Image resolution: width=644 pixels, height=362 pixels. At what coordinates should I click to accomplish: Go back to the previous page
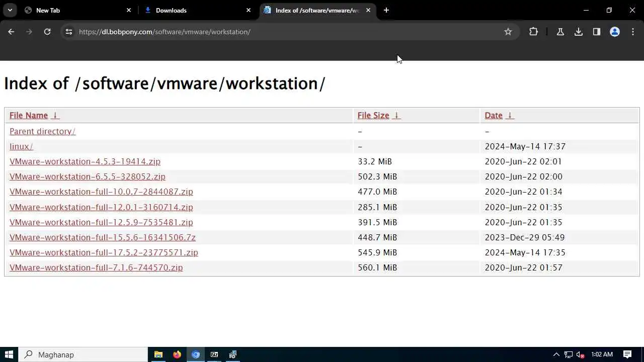[11, 32]
